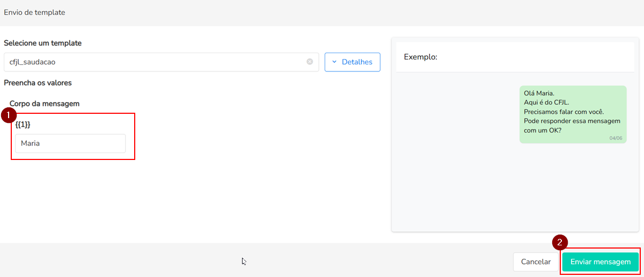
Task: Click the red numbered marker 1
Action: click(9, 114)
